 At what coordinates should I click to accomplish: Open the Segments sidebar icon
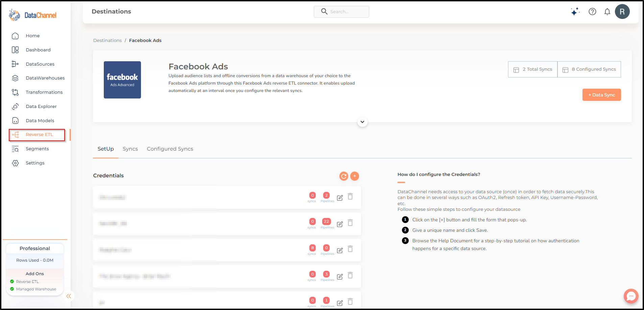(15, 149)
